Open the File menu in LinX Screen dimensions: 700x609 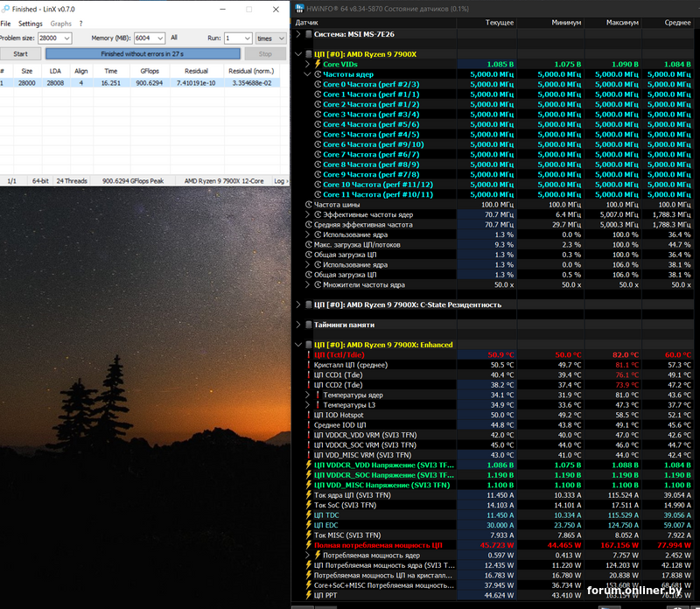(x=5, y=24)
